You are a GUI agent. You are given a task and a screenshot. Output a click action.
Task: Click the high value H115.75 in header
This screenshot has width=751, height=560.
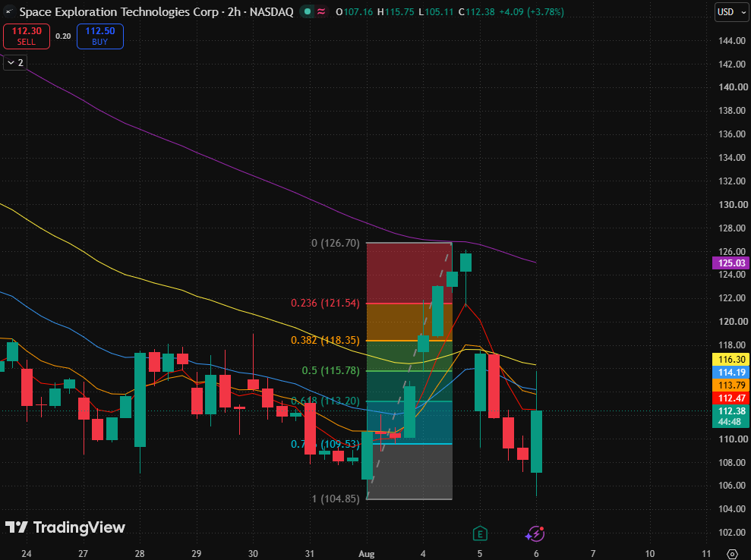[x=396, y=12]
